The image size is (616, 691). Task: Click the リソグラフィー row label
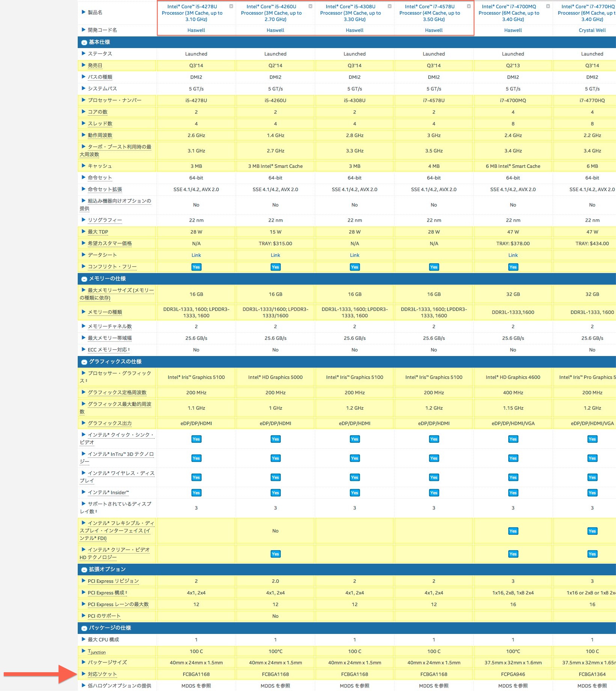point(105,220)
